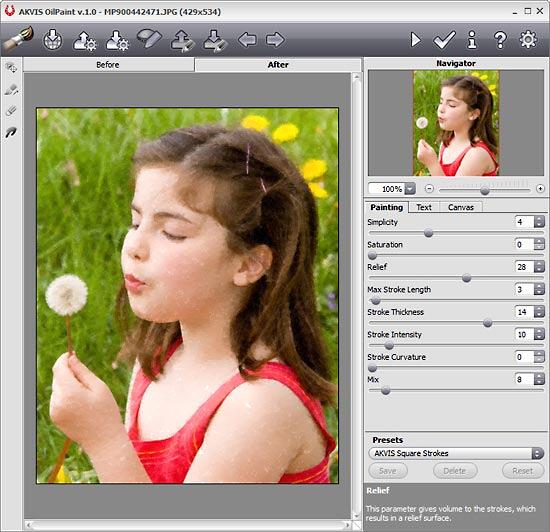Image resolution: width=550 pixels, height=532 pixels.
Task: Run processing with the play button
Action: coord(416,40)
